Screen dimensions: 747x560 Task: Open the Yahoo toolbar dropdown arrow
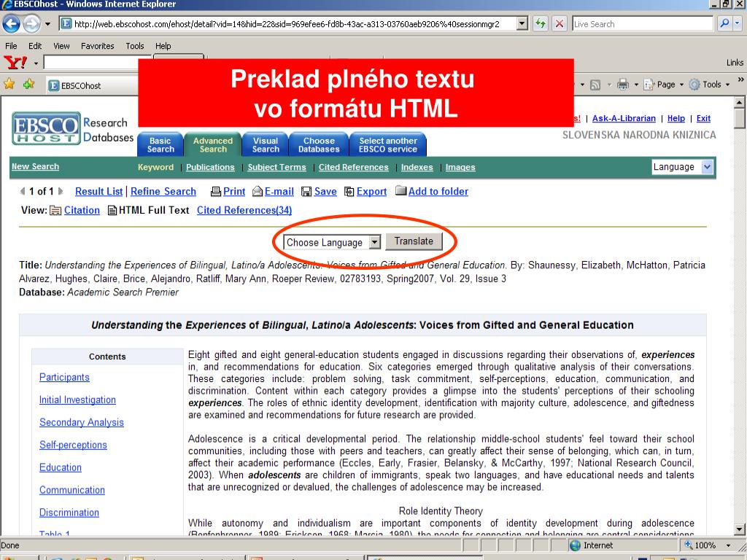[36, 63]
